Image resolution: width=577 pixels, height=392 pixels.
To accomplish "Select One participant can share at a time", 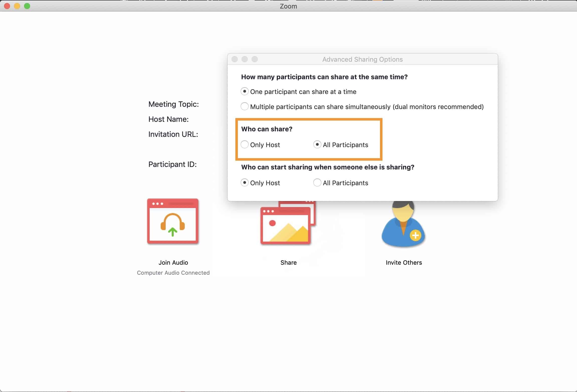I will click(x=244, y=91).
